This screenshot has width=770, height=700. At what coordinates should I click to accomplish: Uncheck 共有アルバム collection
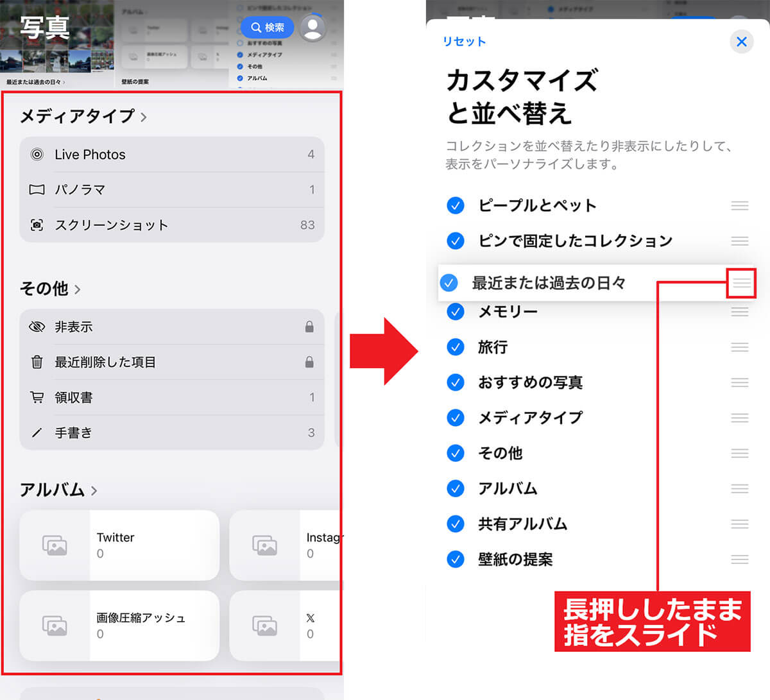[x=455, y=524]
